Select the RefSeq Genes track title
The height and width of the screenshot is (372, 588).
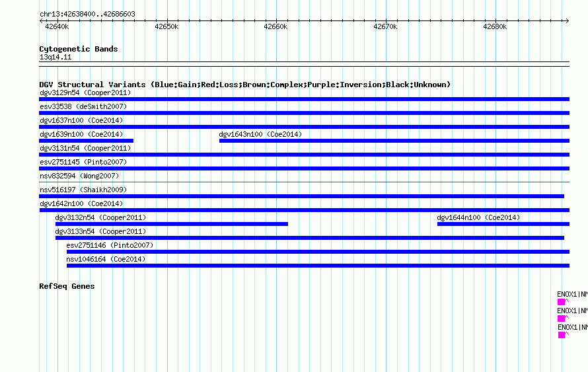coord(67,287)
